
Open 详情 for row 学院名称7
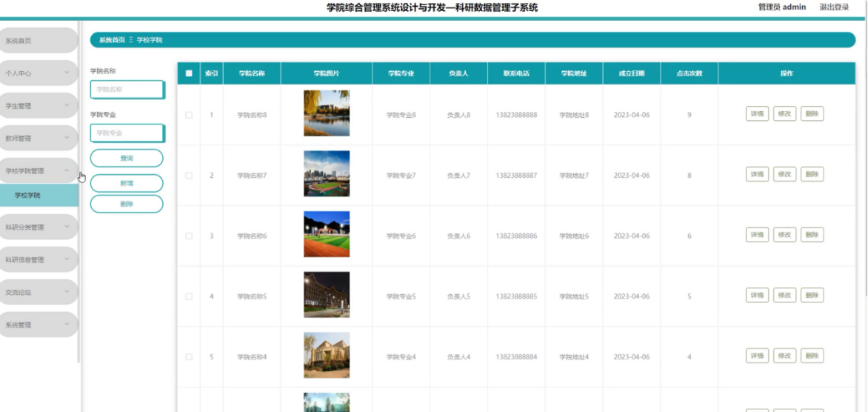coord(757,174)
